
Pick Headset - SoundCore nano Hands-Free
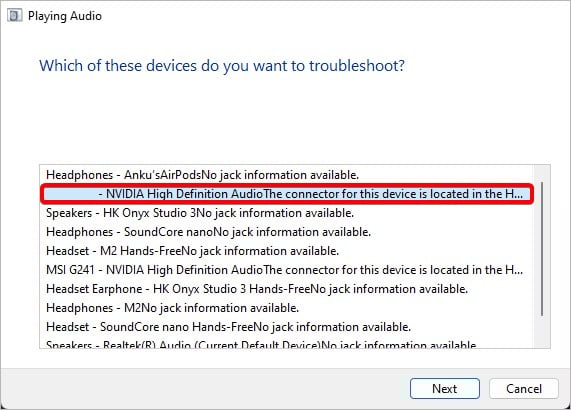(228, 327)
